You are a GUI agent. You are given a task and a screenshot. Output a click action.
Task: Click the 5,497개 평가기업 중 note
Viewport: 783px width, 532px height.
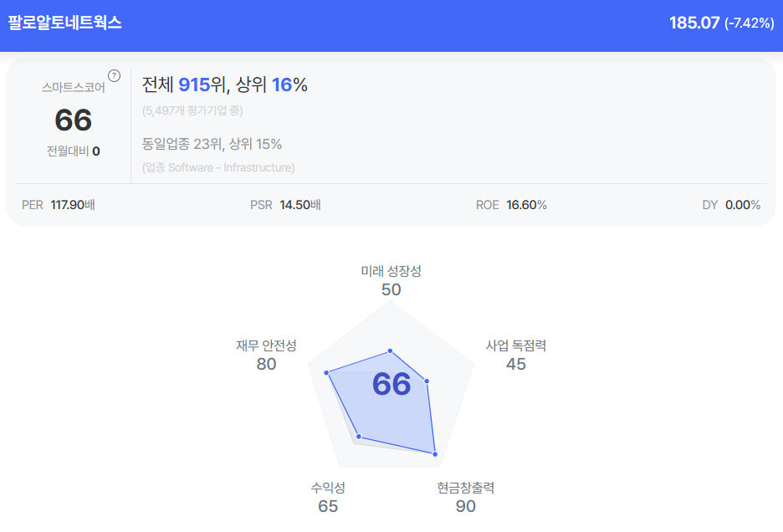click(x=192, y=110)
